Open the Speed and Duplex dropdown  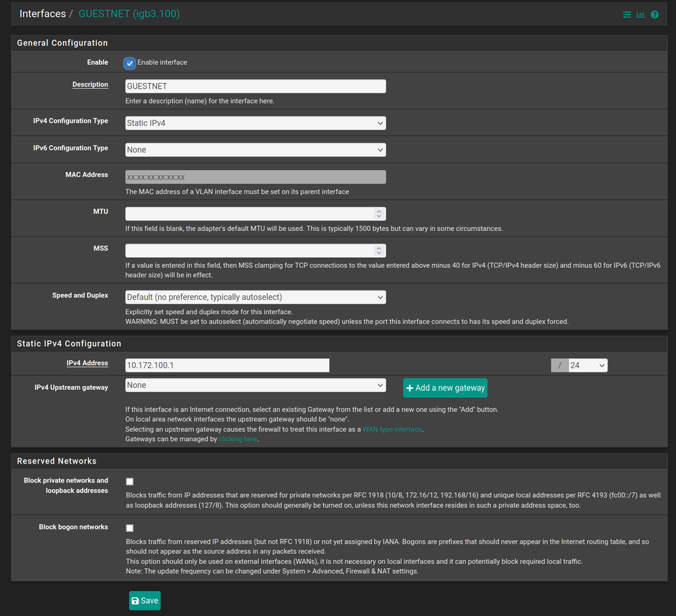coord(255,297)
